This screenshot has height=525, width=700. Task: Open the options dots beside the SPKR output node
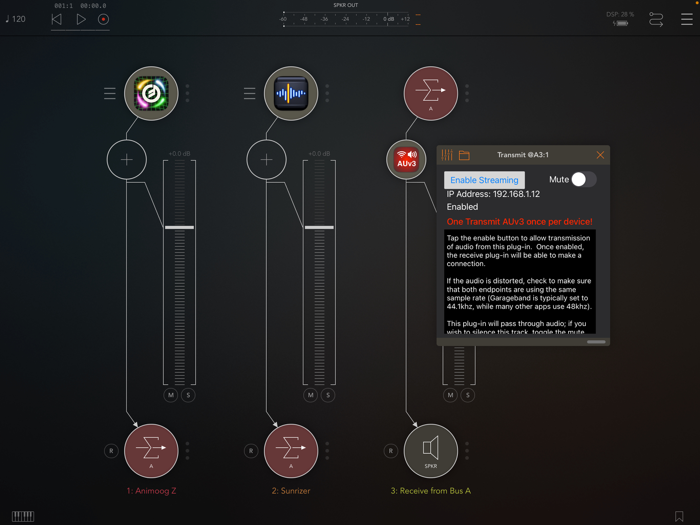(x=467, y=451)
